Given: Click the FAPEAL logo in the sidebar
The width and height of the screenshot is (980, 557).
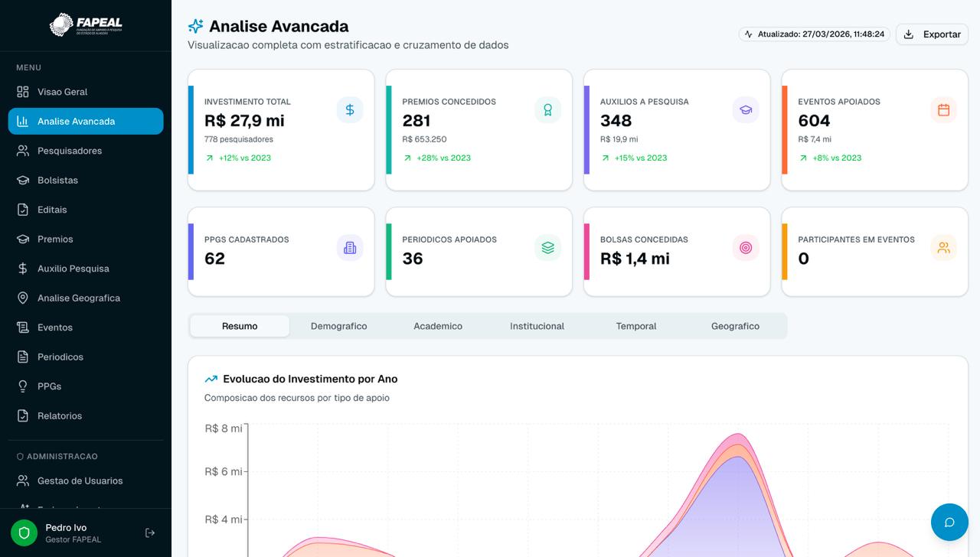Looking at the screenshot, I should pyautogui.click(x=86, y=24).
